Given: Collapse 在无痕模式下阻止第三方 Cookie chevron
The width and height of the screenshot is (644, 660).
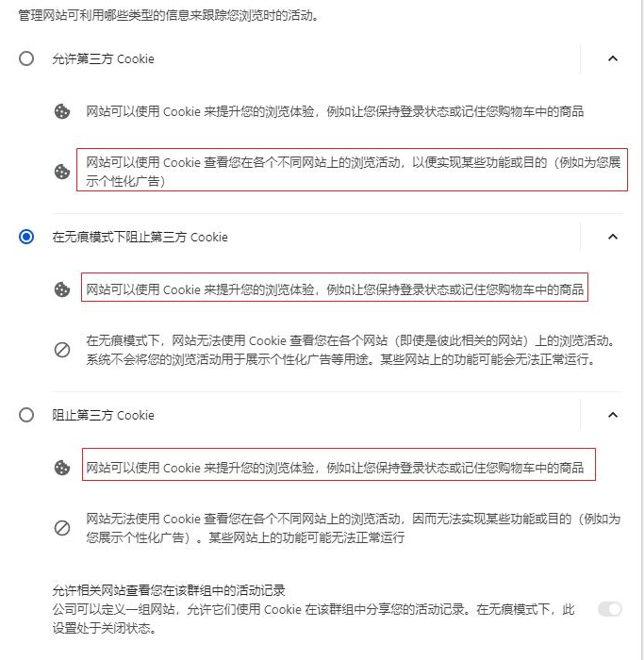Looking at the screenshot, I should 613,237.
